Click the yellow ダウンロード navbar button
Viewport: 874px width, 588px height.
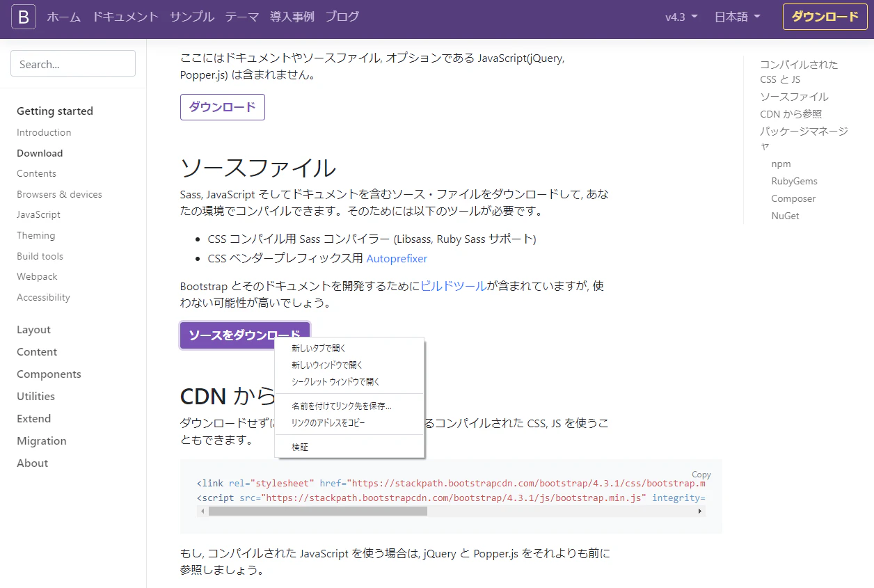[x=825, y=17]
